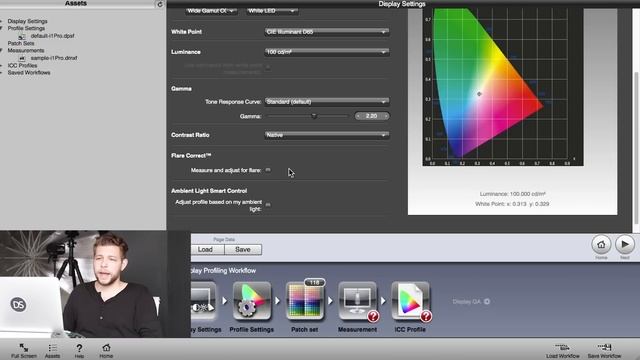Go Home via bottom toolbar icon

(x=106, y=348)
